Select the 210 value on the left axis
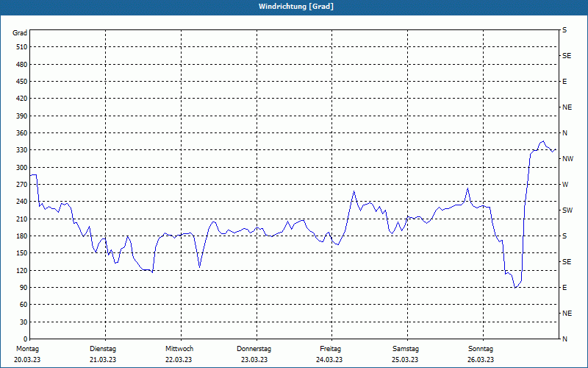This screenshot has height=368, width=588. tap(22, 219)
